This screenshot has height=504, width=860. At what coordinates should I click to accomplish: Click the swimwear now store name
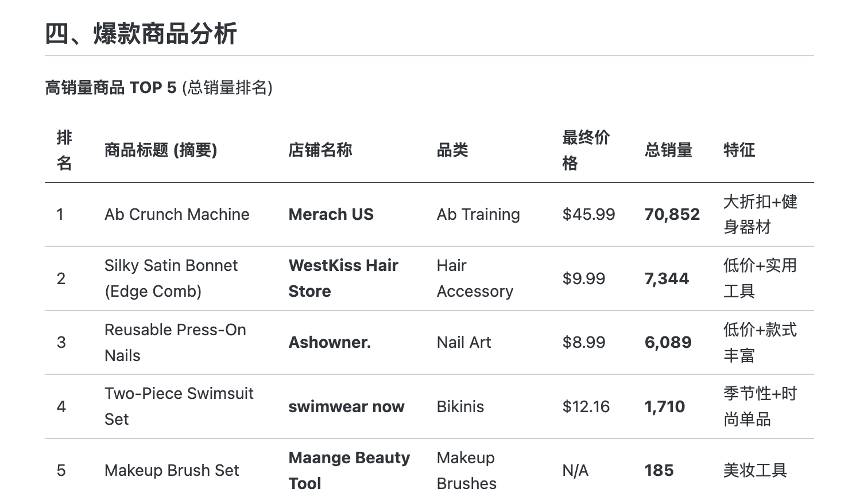click(346, 407)
